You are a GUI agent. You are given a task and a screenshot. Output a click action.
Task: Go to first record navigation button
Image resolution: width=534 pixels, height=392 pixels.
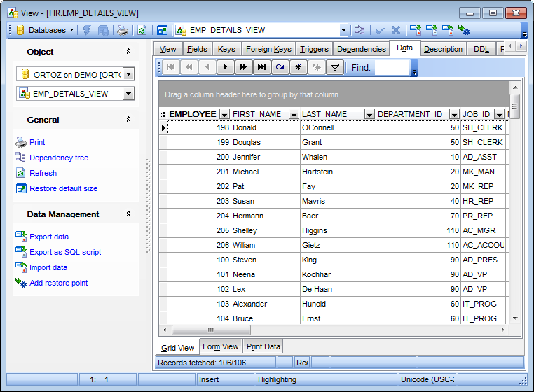pyautogui.click(x=171, y=67)
